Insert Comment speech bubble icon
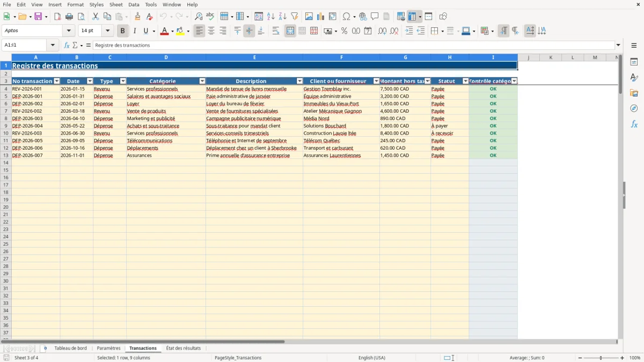 tap(375, 17)
